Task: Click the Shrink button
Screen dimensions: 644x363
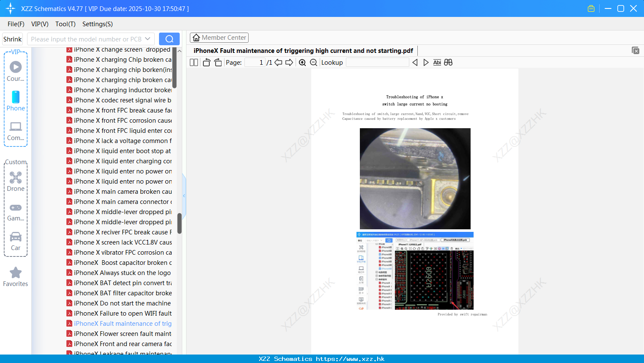Action: [13, 39]
